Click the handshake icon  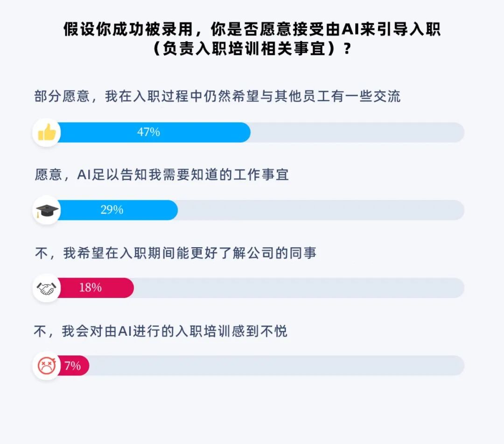(47, 288)
